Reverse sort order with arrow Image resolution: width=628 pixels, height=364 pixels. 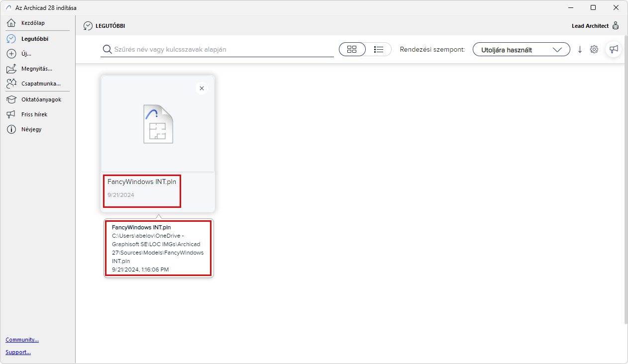[x=580, y=49]
